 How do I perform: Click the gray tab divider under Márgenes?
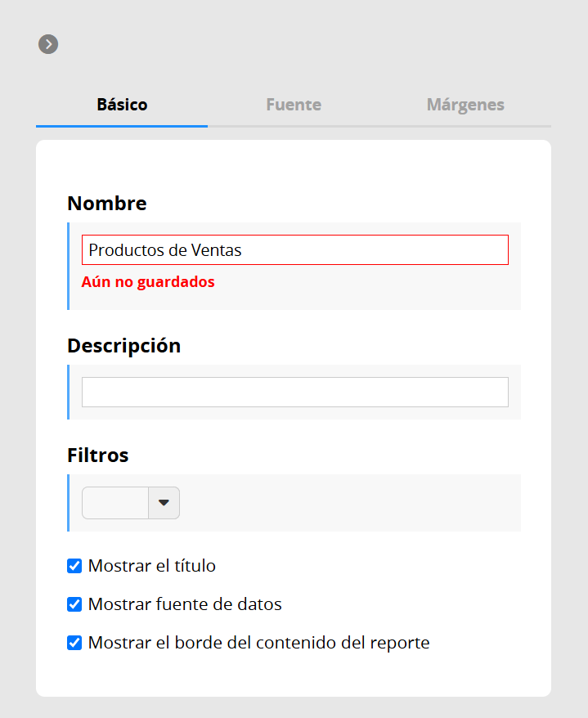(x=465, y=126)
